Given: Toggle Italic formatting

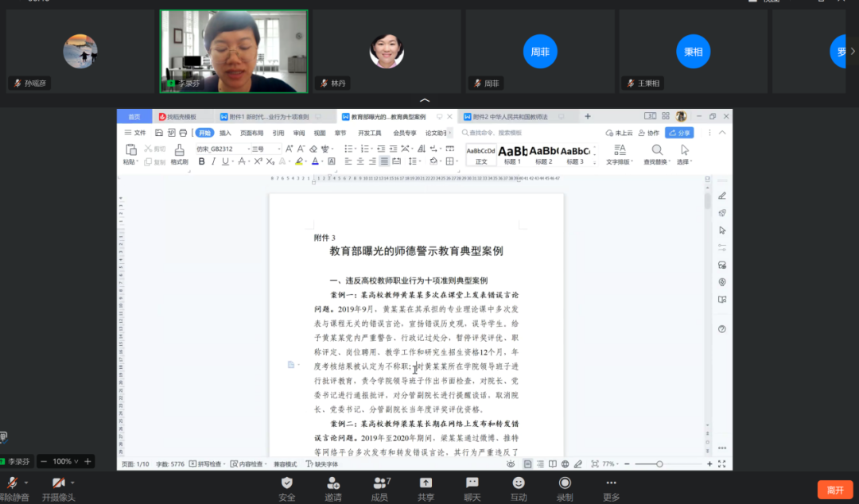Looking at the screenshot, I should pos(213,161).
